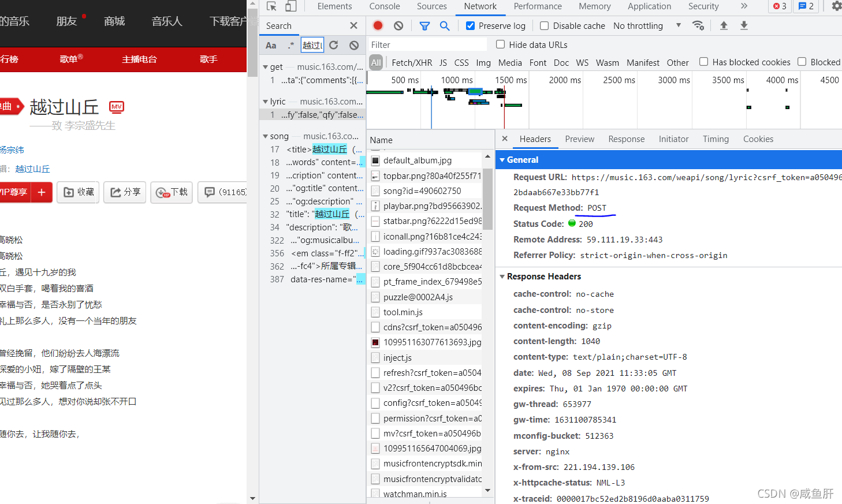Activate the inspect element picker icon
This screenshot has width=842, height=504.
271,6
